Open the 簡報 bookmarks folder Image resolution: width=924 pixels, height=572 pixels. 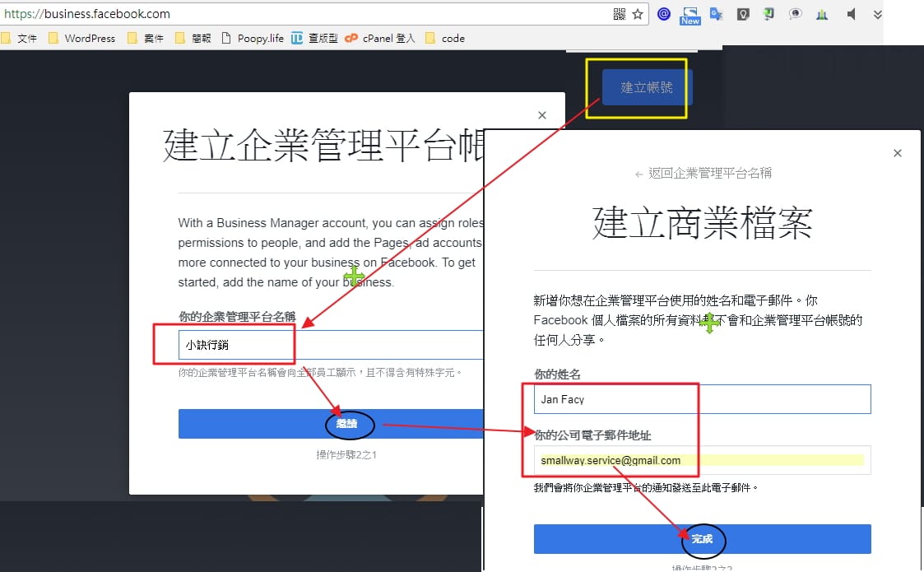[x=193, y=39]
